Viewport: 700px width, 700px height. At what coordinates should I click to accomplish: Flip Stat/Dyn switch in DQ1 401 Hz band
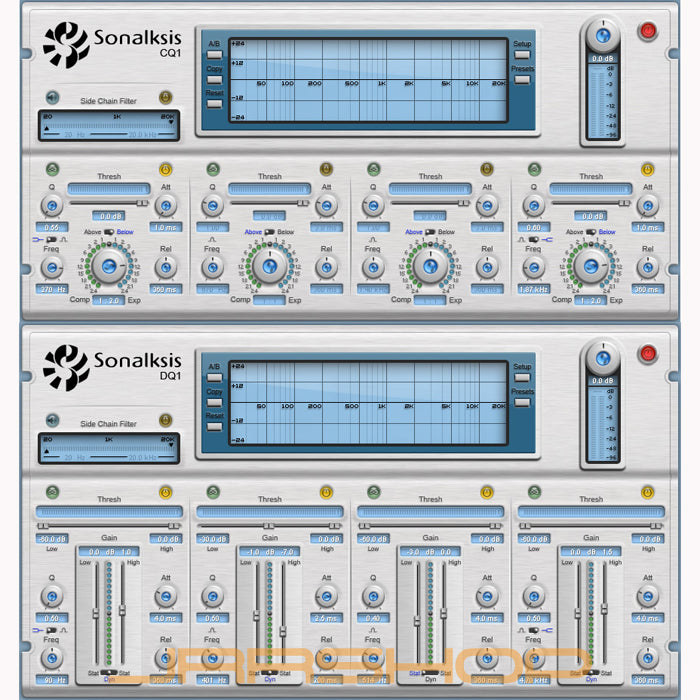(269, 672)
